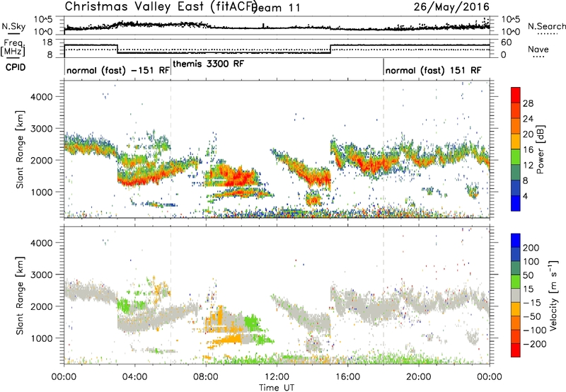
Task: Click the velocity panel 'Slant Range [km]' label
Action: [x=20, y=295]
